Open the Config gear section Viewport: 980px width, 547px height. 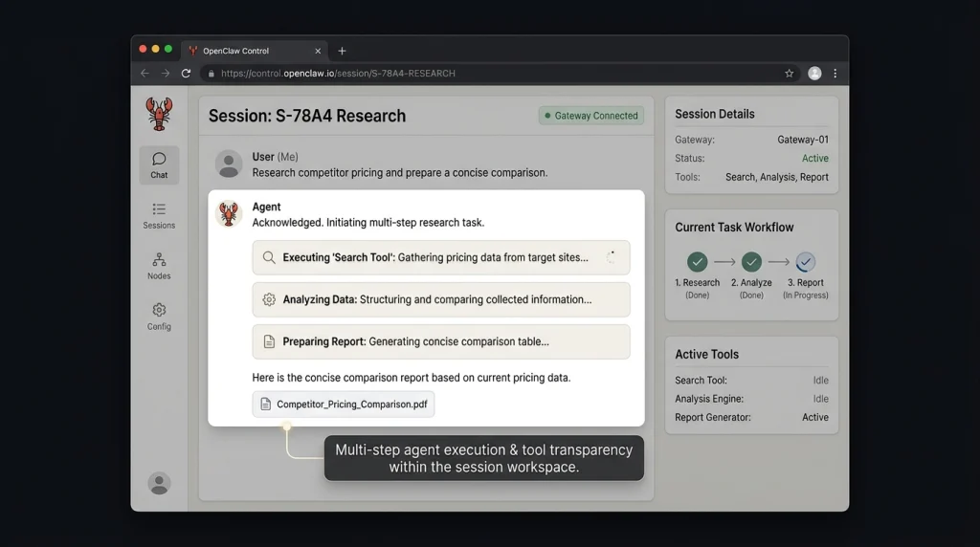tap(159, 317)
